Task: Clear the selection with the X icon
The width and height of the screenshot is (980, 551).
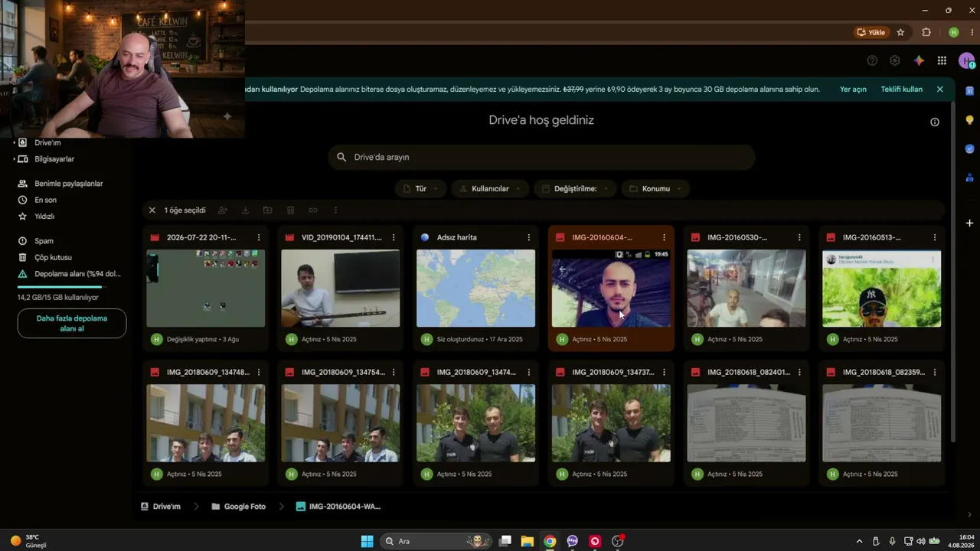Action: (152, 210)
